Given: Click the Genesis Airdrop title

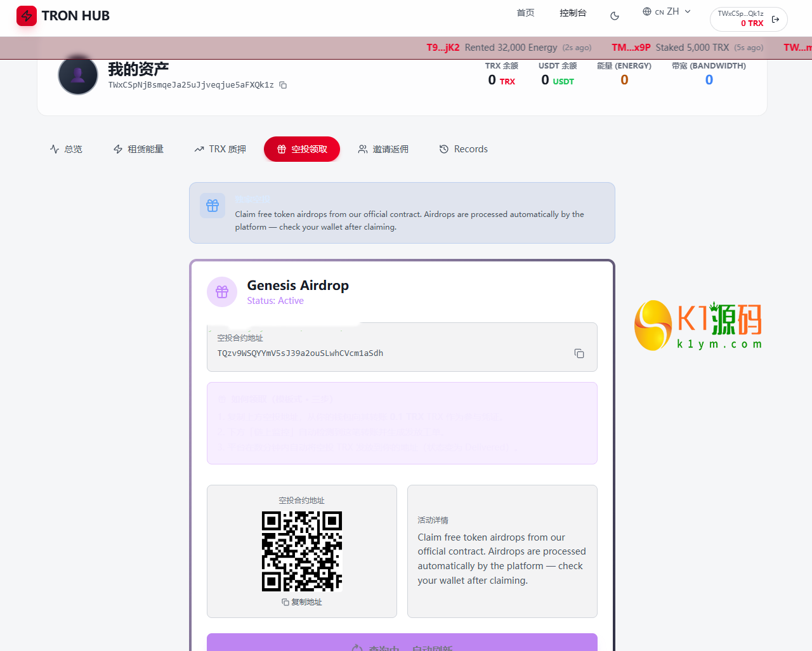Looking at the screenshot, I should pos(298,286).
